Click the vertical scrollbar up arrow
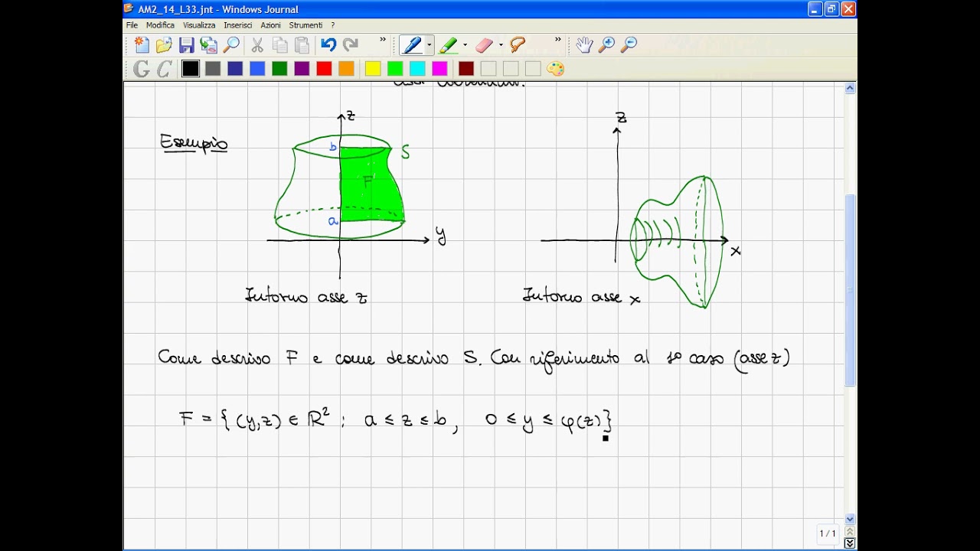Viewport: 980px width, 551px height. [x=850, y=89]
